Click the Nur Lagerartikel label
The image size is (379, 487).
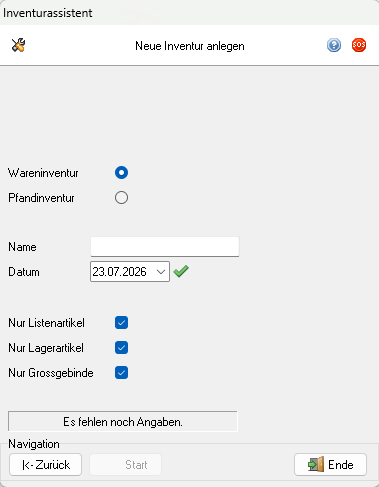(46, 348)
